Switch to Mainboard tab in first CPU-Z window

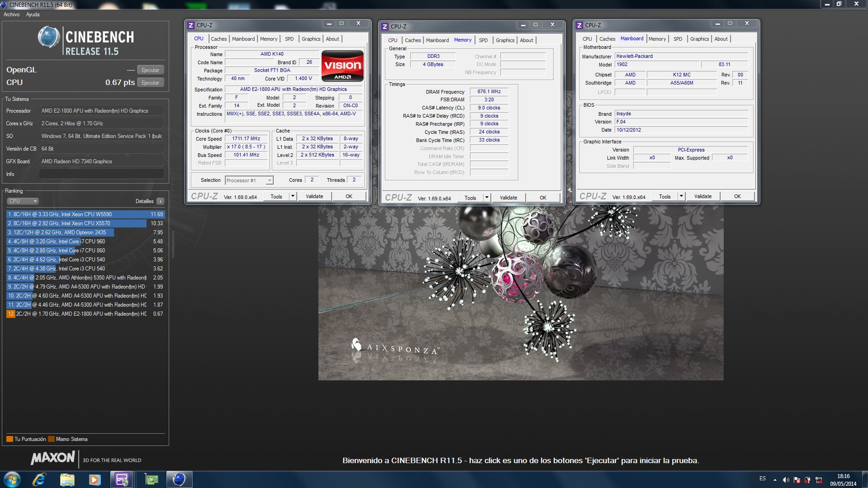tap(243, 39)
